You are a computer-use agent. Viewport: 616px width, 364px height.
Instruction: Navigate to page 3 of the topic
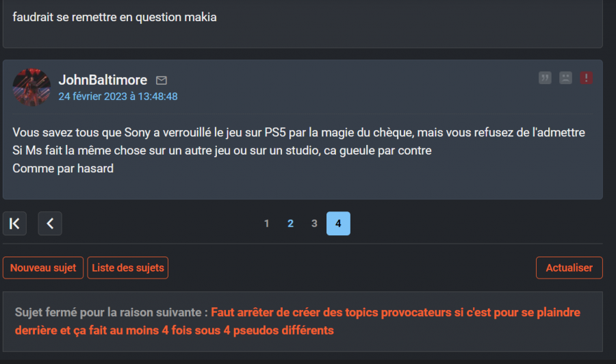pyautogui.click(x=314, y=223)
